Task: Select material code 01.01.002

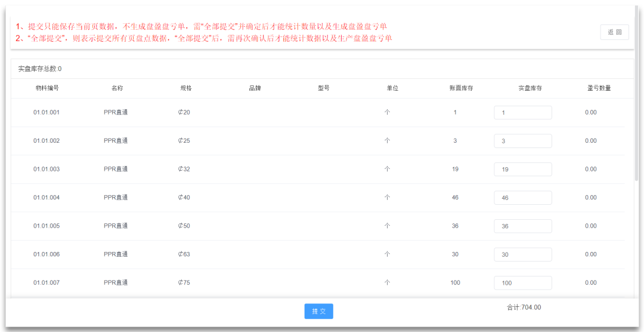Action: point(47,141)
